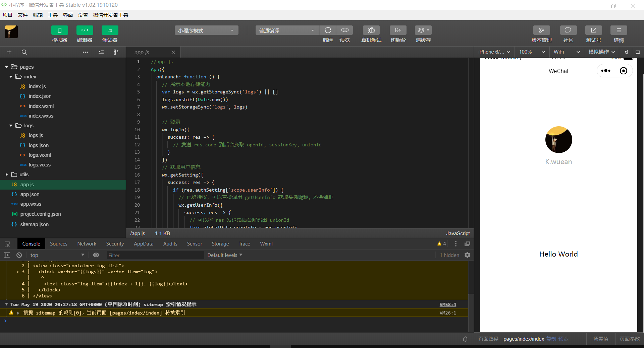Click the 4 warnings indicator
The height and width of the screenshot is (348, 644).
(x=441, y=244)
